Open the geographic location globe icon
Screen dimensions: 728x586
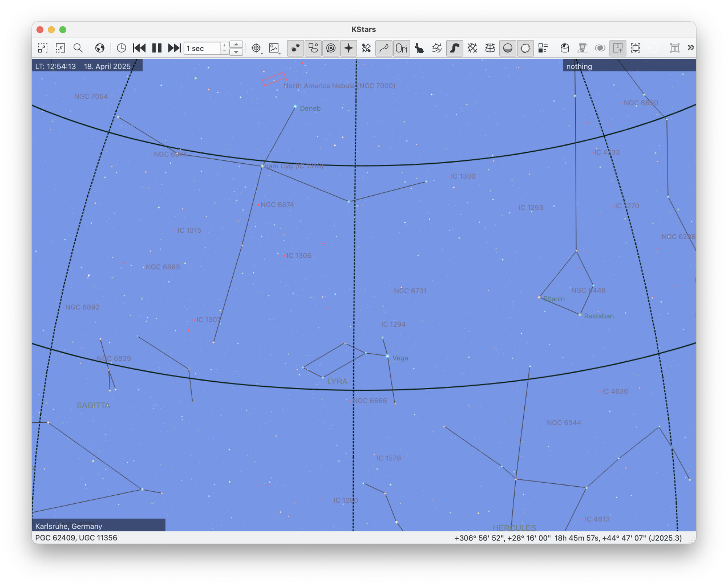[100, 48]
